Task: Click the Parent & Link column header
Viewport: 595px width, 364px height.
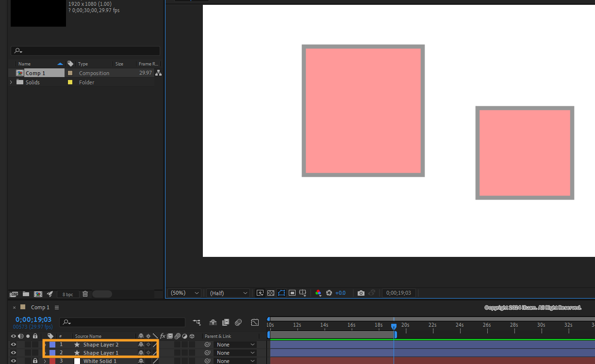Action: (218, 336)
